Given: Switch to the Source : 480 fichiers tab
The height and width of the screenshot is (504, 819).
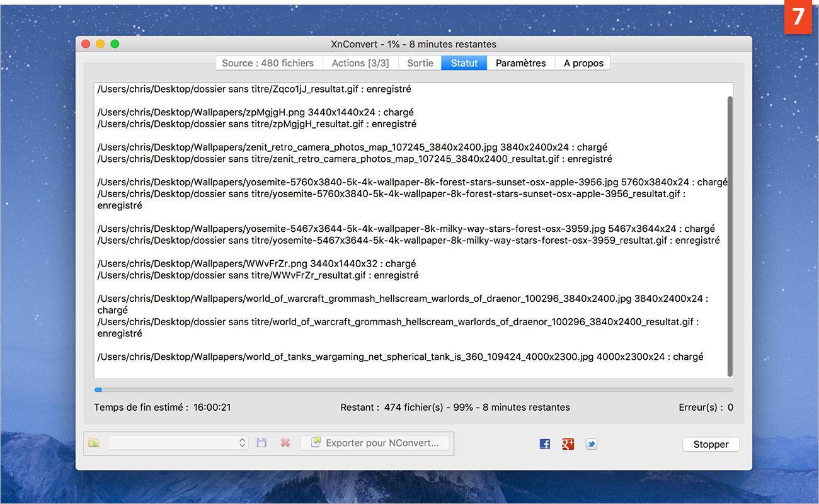Looking at the screenshot, I should pos(268,62).
